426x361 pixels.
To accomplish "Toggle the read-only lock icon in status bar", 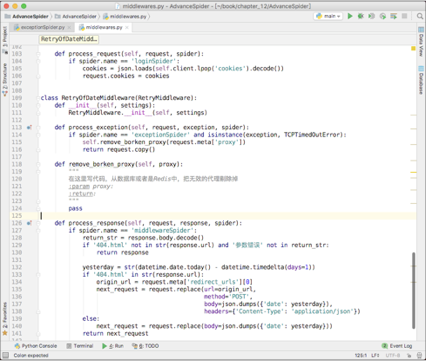I will point(409,355).
